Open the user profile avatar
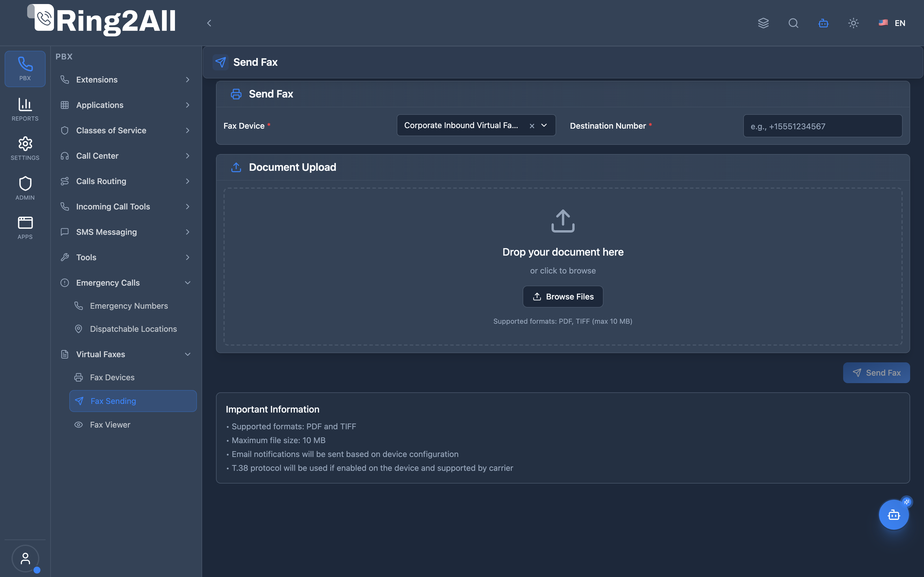The width and height of the screenshot is (924, 577). click(x=25, y=558)
